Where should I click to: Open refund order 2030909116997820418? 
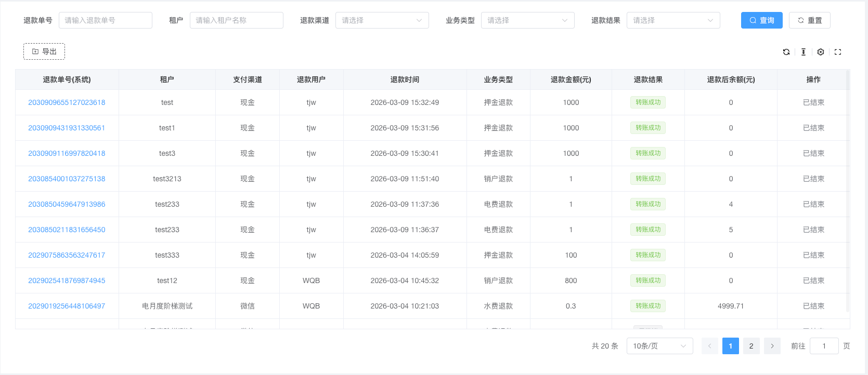(67, 153)
